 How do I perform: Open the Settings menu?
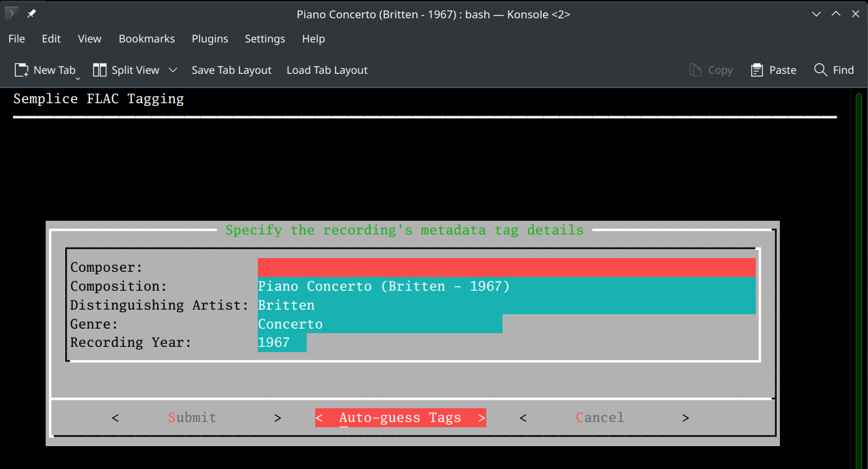265,39
